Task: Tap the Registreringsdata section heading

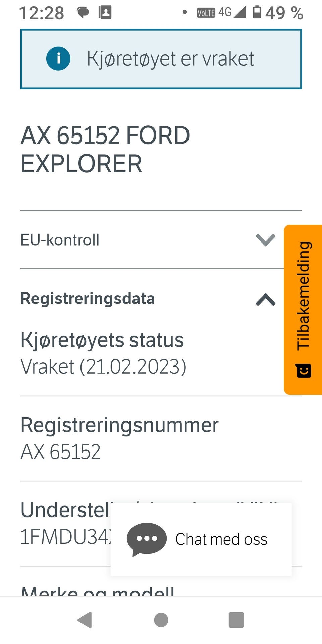Action: (x=88, y=299)
